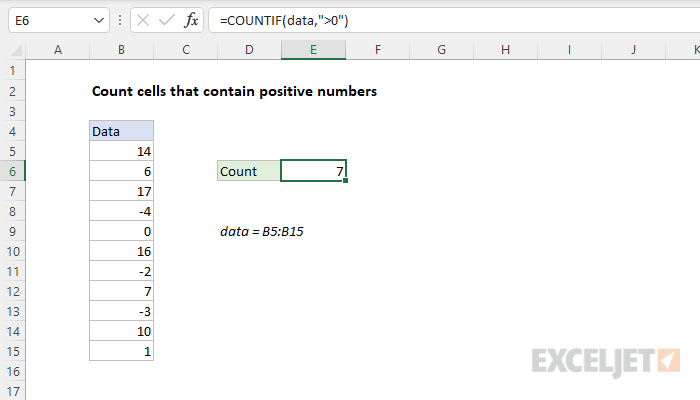Click cell B10 containing 16
The image size is (700, 400).
(x=121, y=251)
